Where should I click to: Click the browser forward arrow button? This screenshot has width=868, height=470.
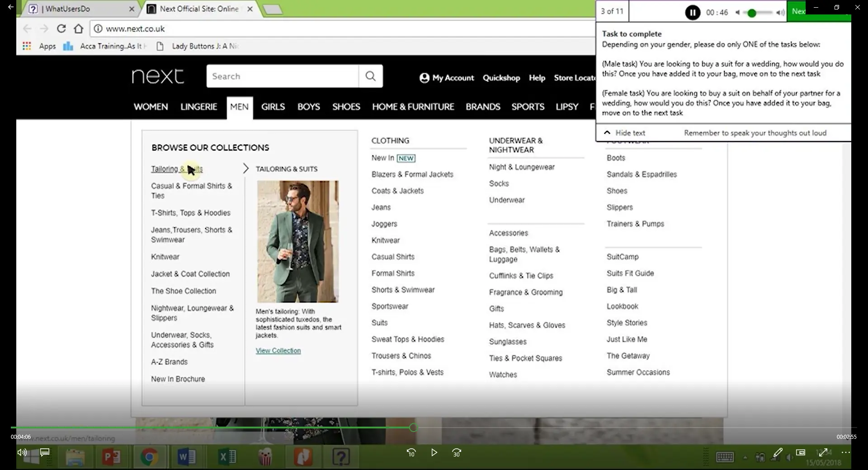coord(44,29)
